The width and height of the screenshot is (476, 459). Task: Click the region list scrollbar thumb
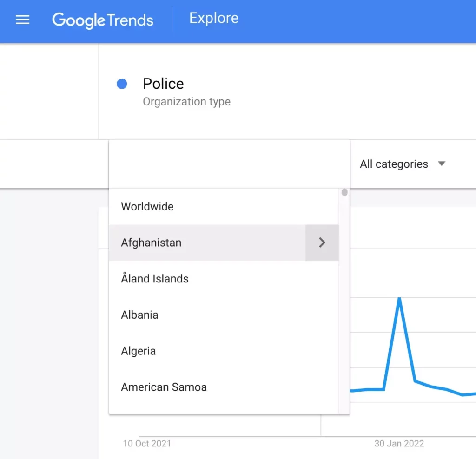(x=344, y=192)
